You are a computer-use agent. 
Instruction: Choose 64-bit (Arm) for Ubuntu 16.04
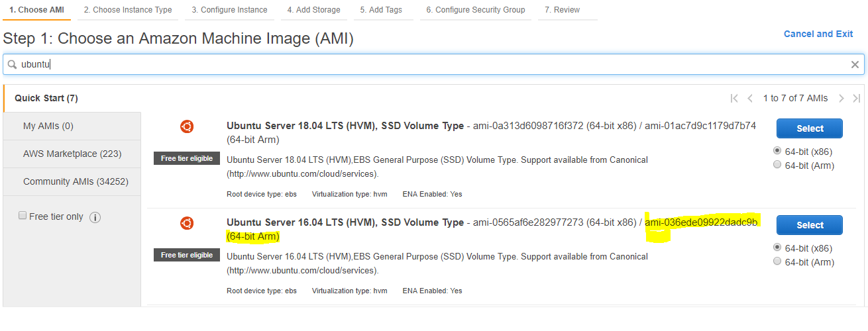click(x=777, y=261)
